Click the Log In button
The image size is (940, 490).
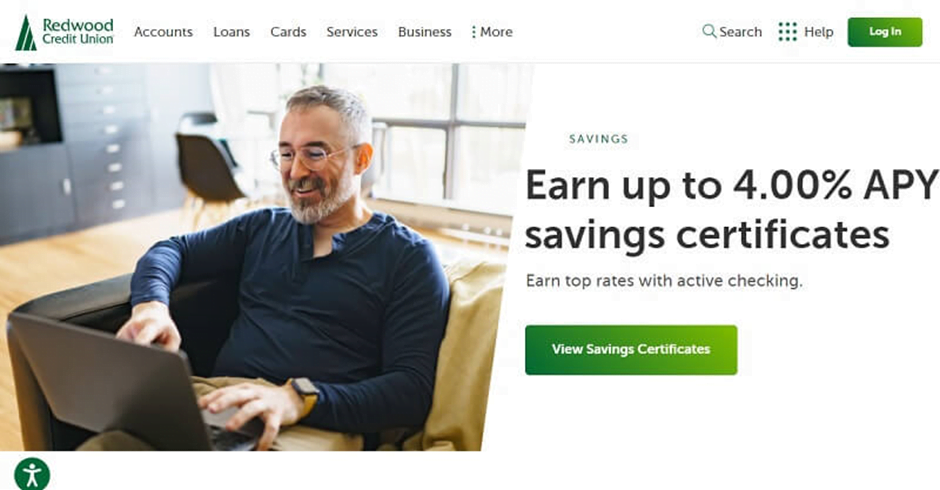pyautogui.click(x=885, y=32)
